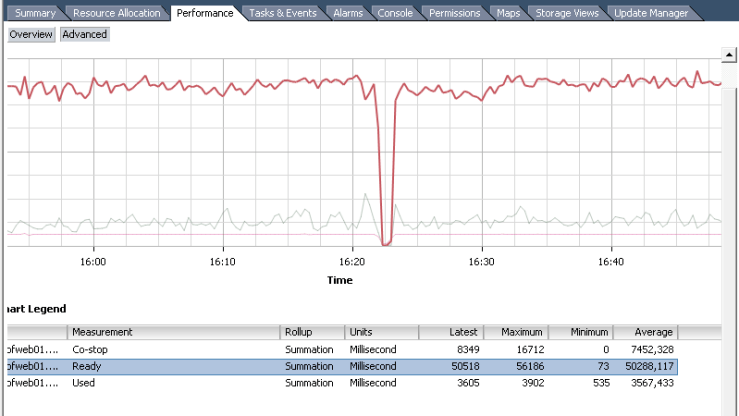The image size is (739, 416).
Task: Sort by the Units column header
Action: [381, 332]
